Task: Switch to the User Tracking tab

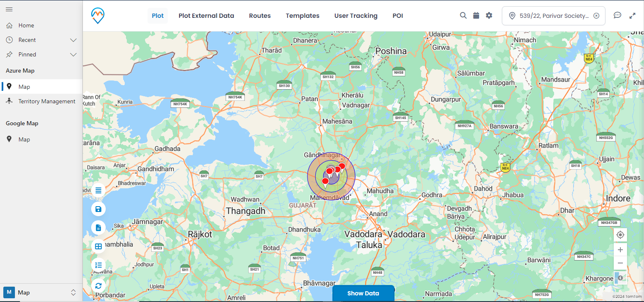Action: pos(356,16)
